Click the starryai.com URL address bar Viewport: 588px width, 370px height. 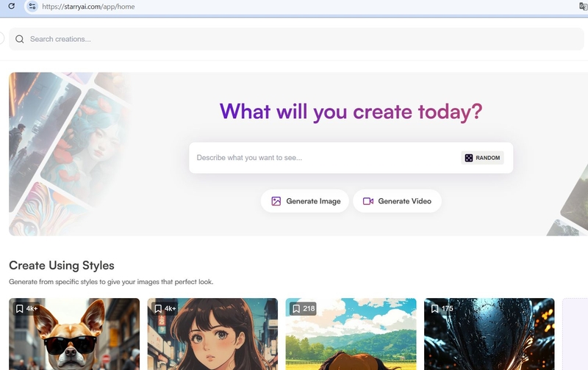88,7
